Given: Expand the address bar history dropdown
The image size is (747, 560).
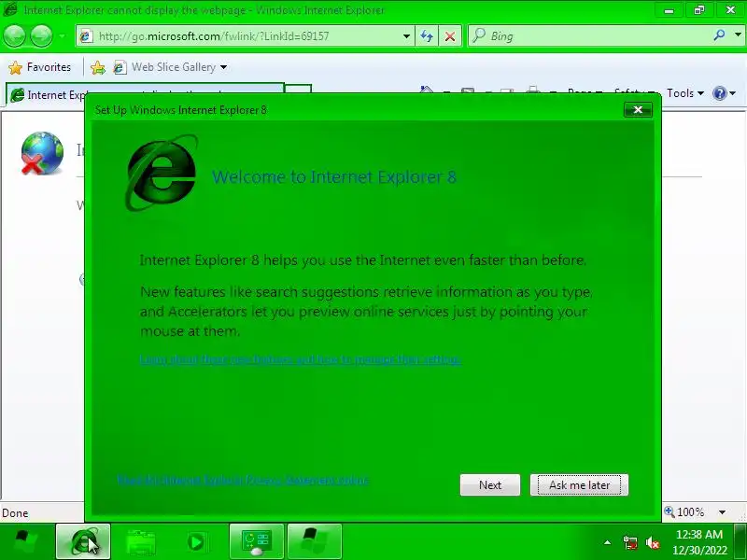Looking at the screenshot, I should coord(406,36).
